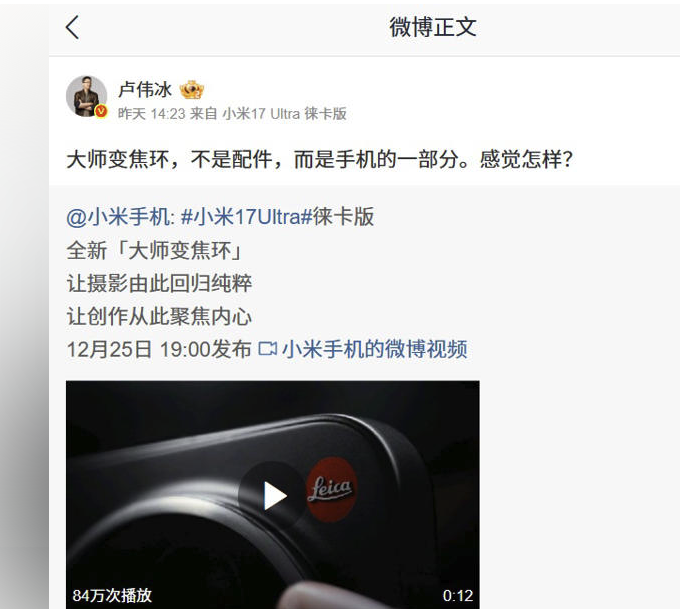Screen dimensions: 680x609
Task: Click the 微博正文 page title
Action: click(432, 27)
